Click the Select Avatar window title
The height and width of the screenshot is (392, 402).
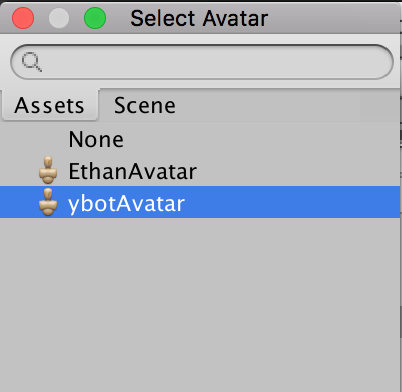click(x=199, y=18)
